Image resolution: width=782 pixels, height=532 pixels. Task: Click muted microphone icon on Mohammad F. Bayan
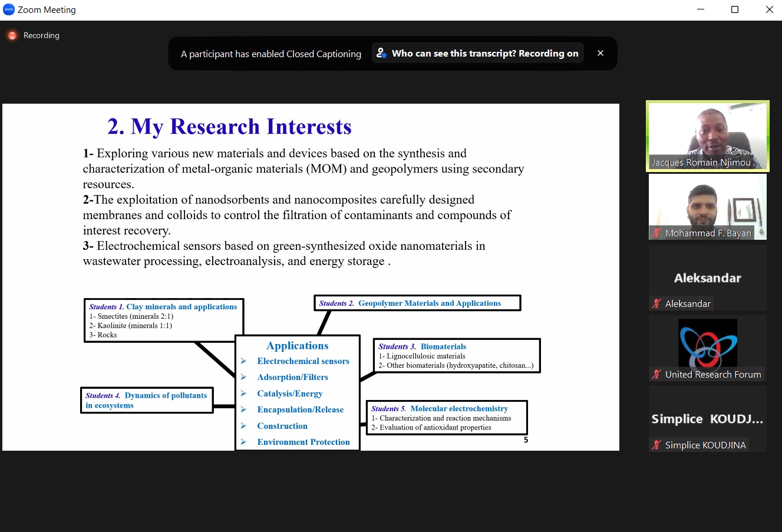click(x=656, y=233)
